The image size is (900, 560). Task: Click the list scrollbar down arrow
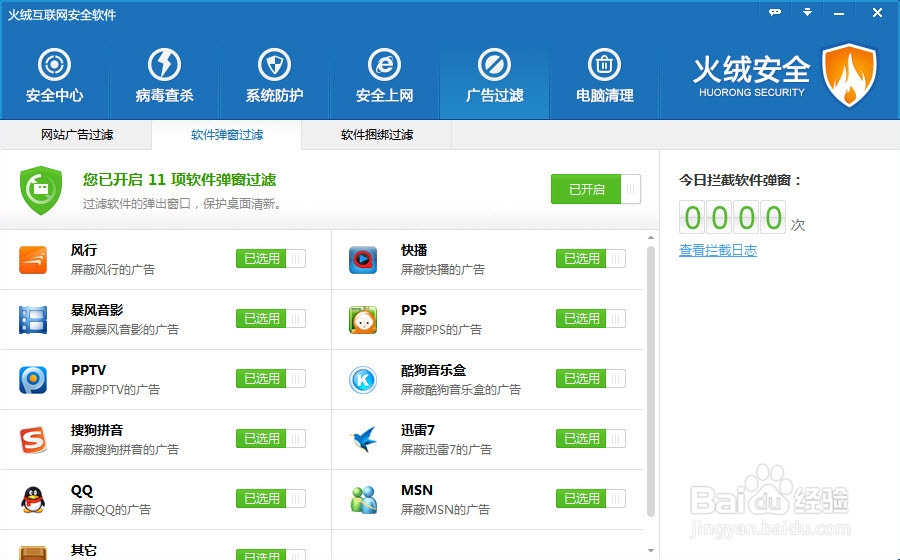pyautogui.click(x=651, y=551)
